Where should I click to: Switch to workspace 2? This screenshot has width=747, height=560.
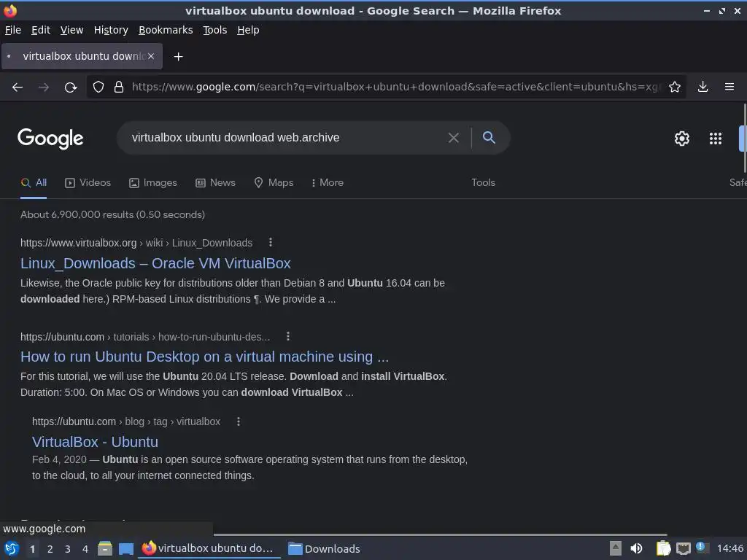pos(50,549)
